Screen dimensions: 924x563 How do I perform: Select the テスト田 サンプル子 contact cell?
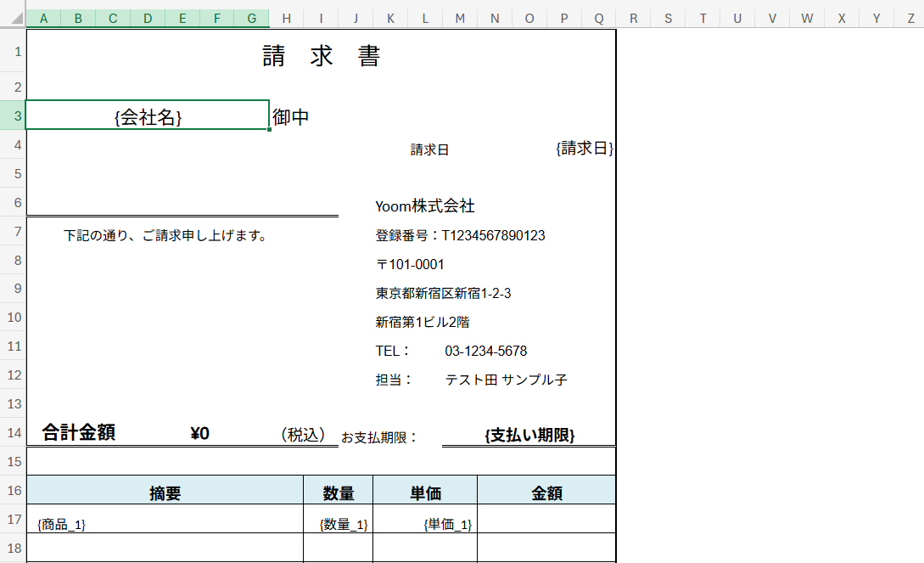506,380
